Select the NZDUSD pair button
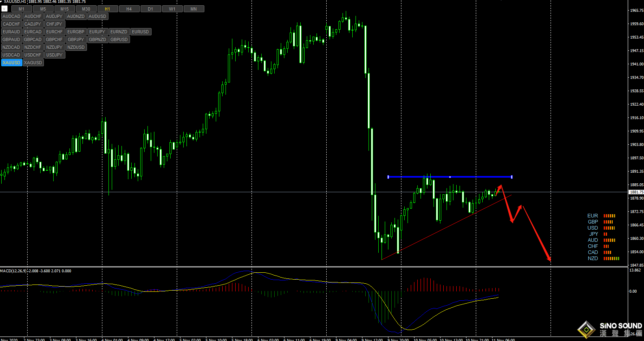 [76, 47]
